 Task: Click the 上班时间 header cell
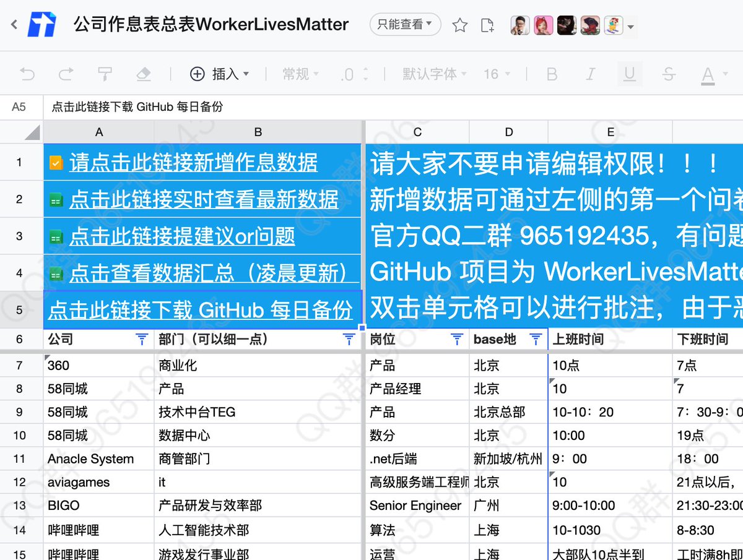coord(610,339)
